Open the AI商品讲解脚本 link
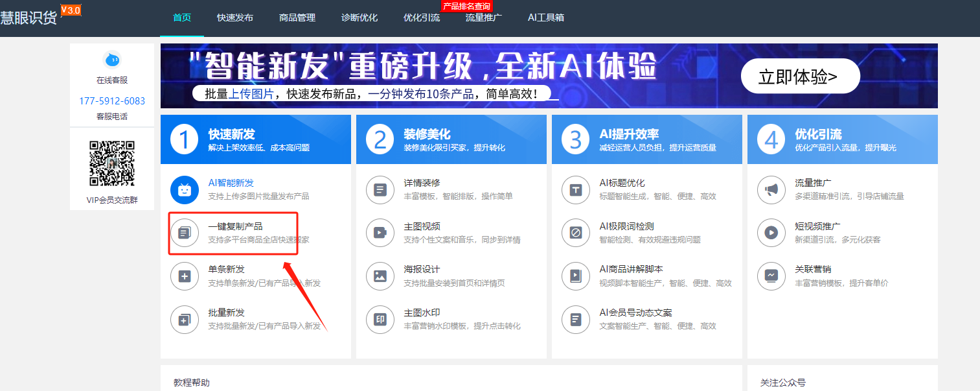 pyautogui.click(x=632, y=269)
